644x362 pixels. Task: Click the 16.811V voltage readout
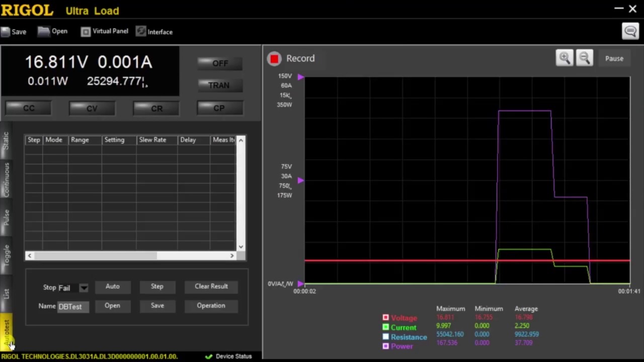[56, 62]
